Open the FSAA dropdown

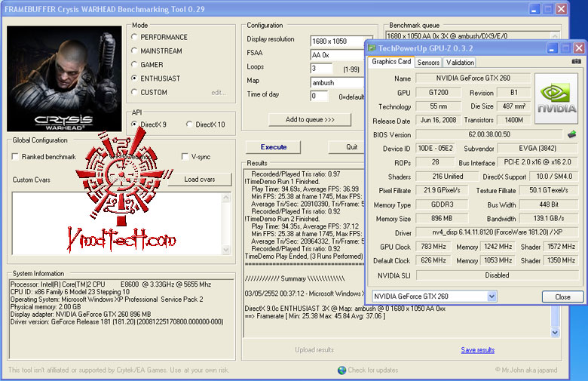point(338,55)
